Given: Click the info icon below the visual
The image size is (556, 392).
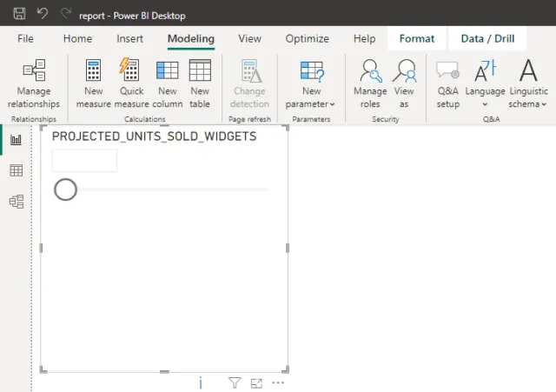Looking at the screenshot, I should pos(201,382).
